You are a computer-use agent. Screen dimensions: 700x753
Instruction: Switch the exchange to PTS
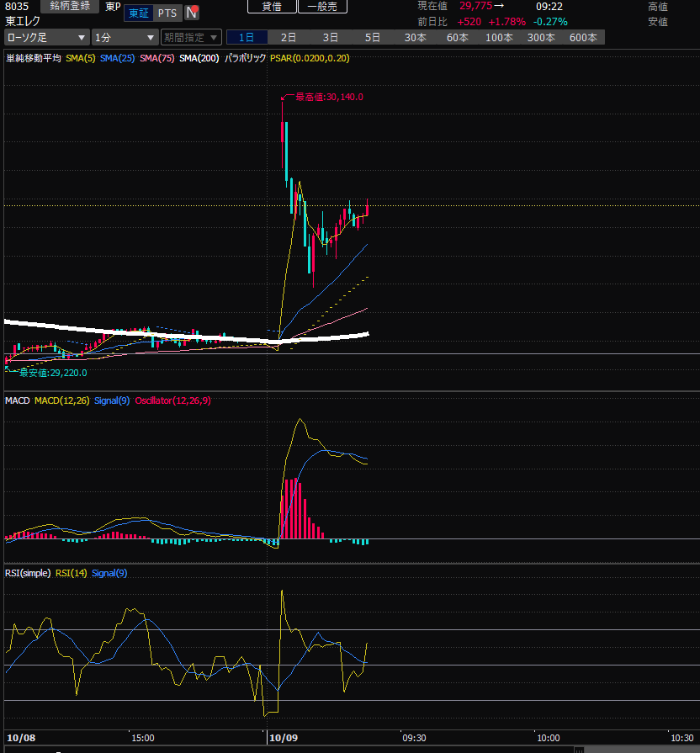tap(167, 13)
